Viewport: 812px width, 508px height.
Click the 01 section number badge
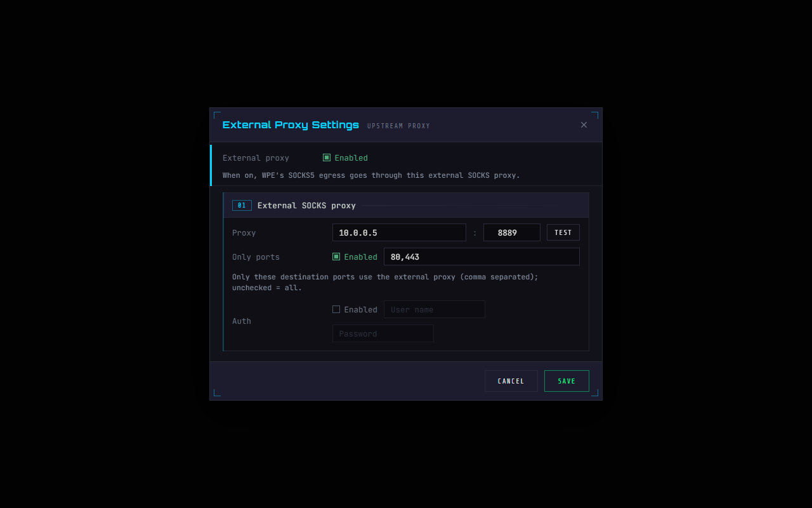coord(242,205)
